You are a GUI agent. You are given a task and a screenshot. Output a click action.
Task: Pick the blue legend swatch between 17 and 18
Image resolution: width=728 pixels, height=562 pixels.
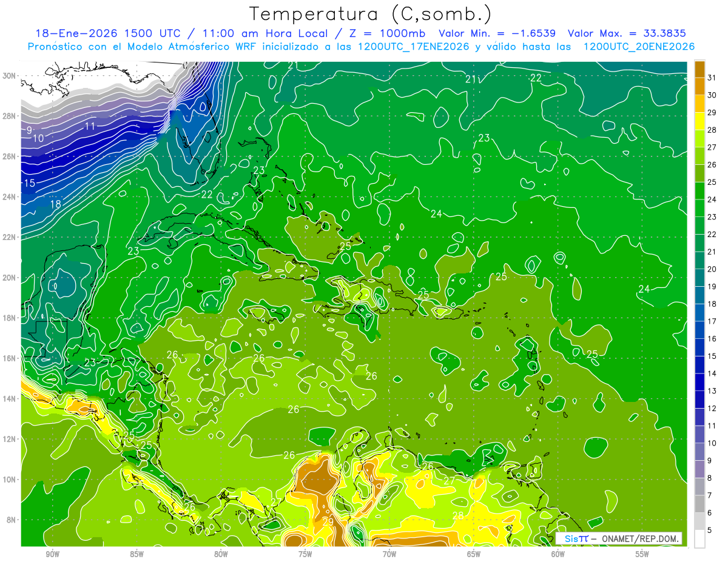[x=699, y=312]
